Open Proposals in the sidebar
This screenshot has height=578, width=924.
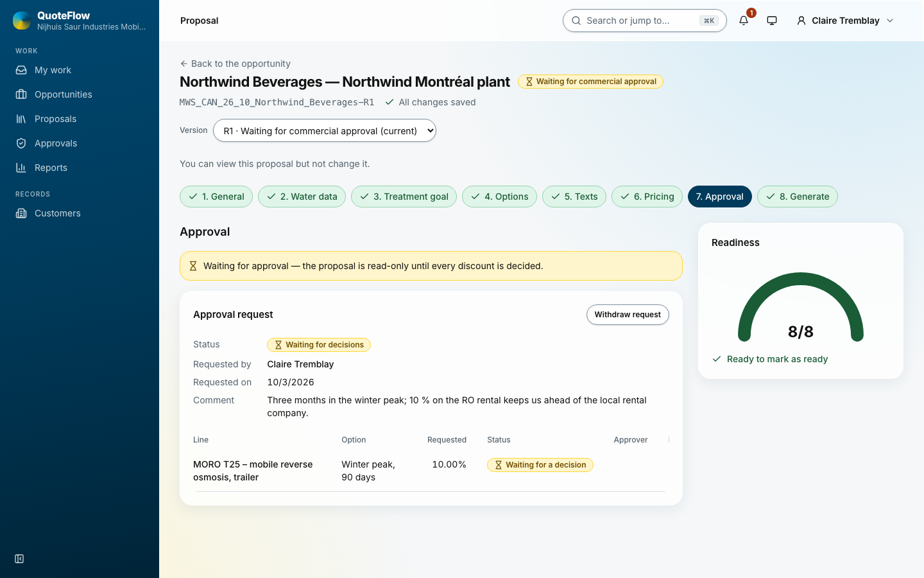pos(80,119)
